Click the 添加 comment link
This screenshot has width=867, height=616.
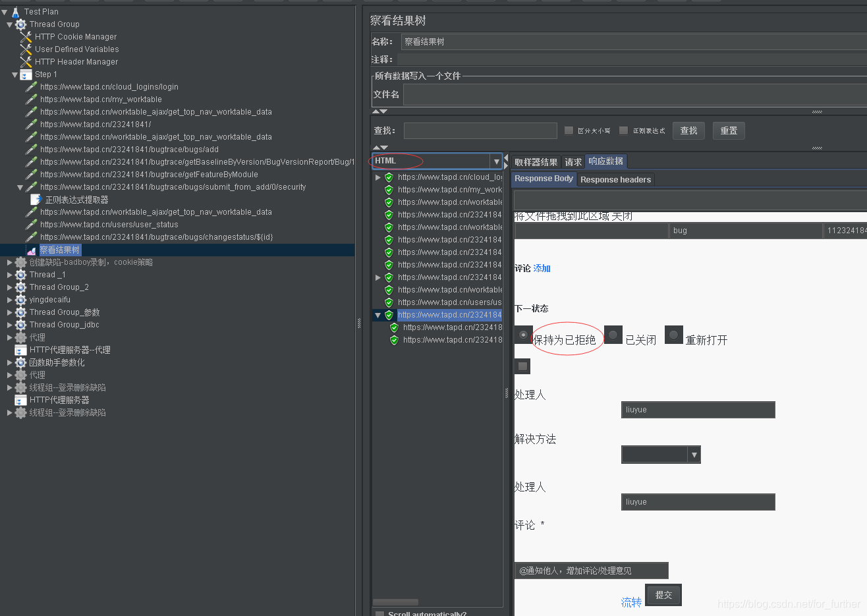pyautogui.click(x=542, y=268)
